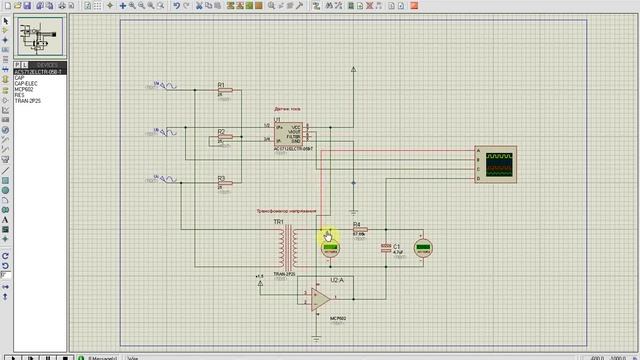
Task: Select the Component Mode tool
Action: click(5, 31)
